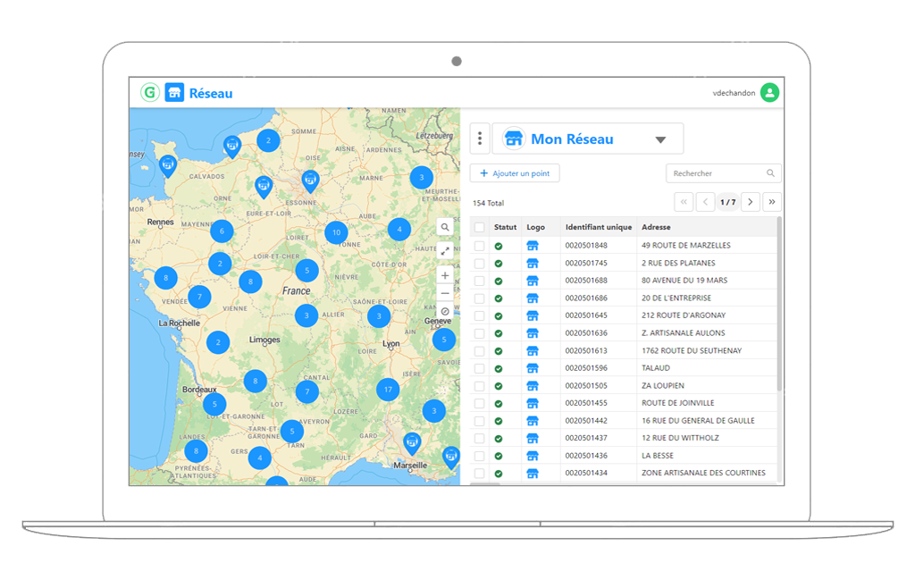Open the vdechandon user avatar
This screenshot has height=588, width=915.
[769, 93]
